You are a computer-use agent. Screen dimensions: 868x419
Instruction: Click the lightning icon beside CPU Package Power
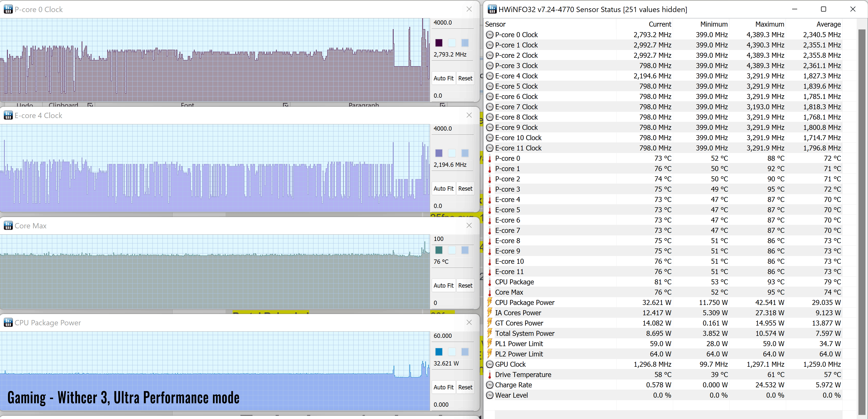point(490,302)
